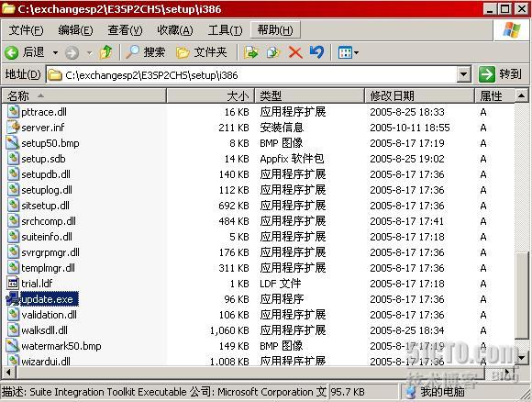Viewport: 532px width, 402px height.
Task: Click the Copy To folder icon
Action: 273,52
